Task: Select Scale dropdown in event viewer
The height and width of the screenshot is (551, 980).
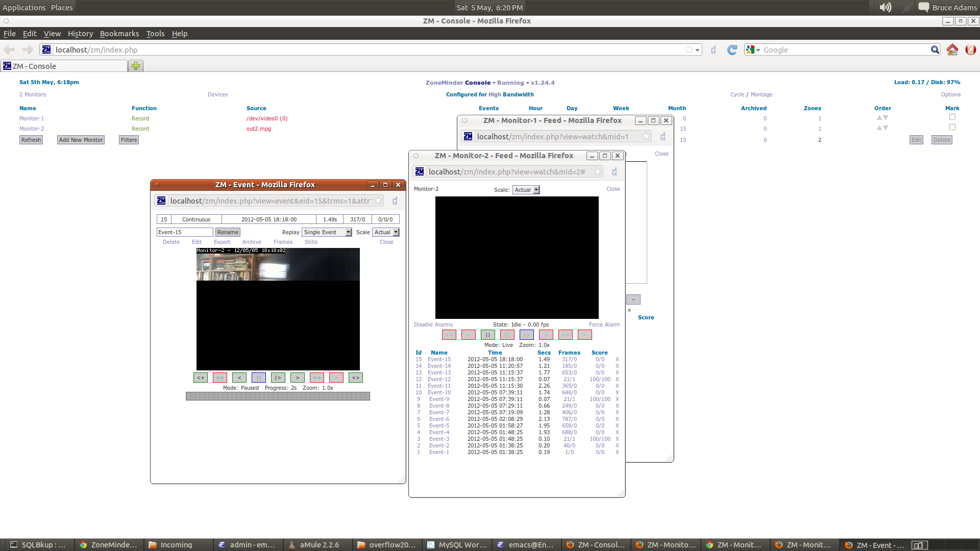Action: coord(385,232)
